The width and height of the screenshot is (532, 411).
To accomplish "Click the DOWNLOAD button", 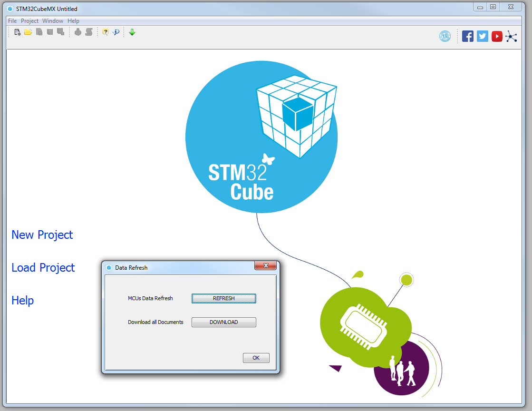I will pyautogui.click(x=223, y=322).
